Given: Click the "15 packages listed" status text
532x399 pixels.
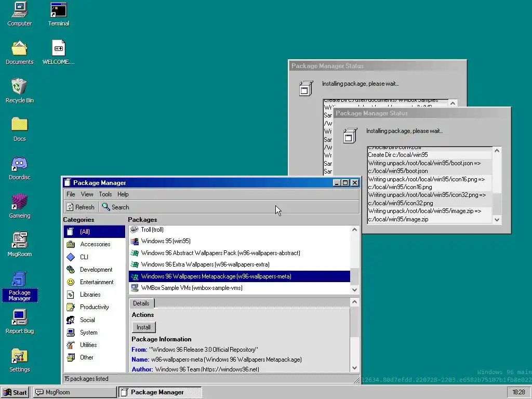Looking at the screenshot, I should [86, 379].
